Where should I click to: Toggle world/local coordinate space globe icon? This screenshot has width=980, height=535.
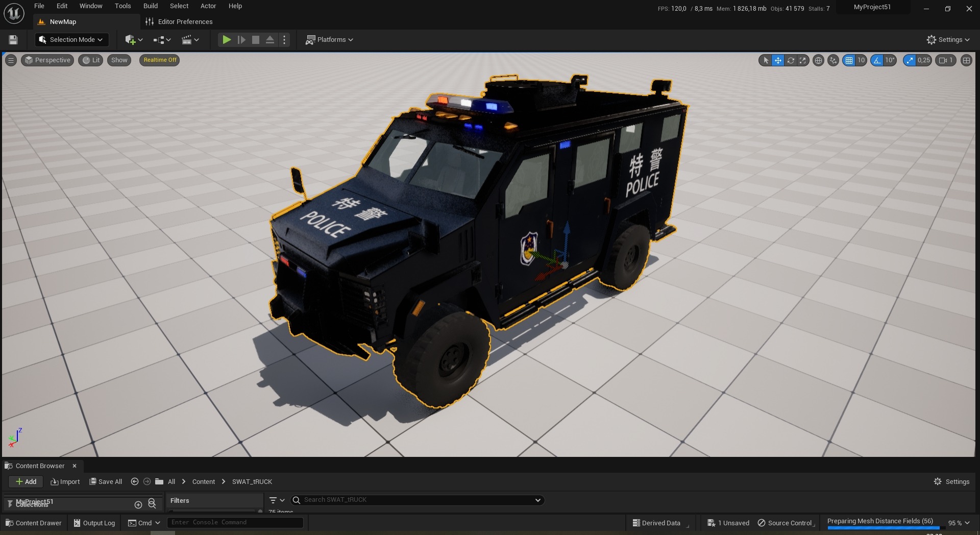(x=818, y=60)
